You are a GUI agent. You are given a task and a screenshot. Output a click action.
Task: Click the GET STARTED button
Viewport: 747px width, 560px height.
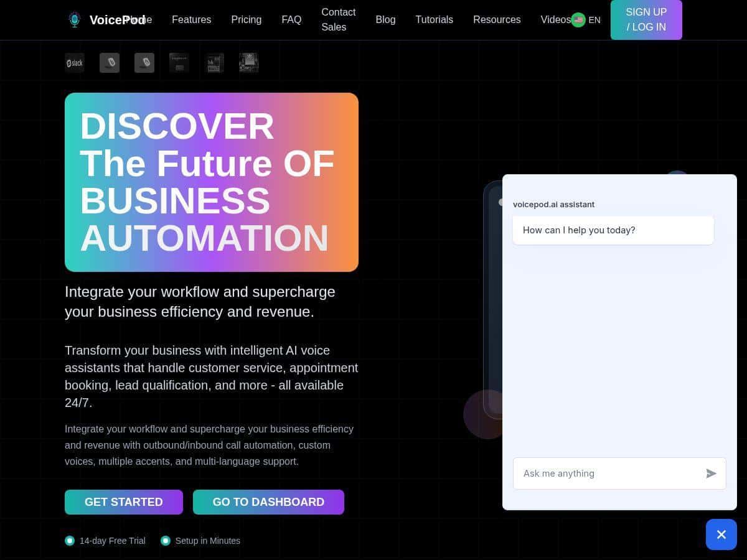click(124, 502)
